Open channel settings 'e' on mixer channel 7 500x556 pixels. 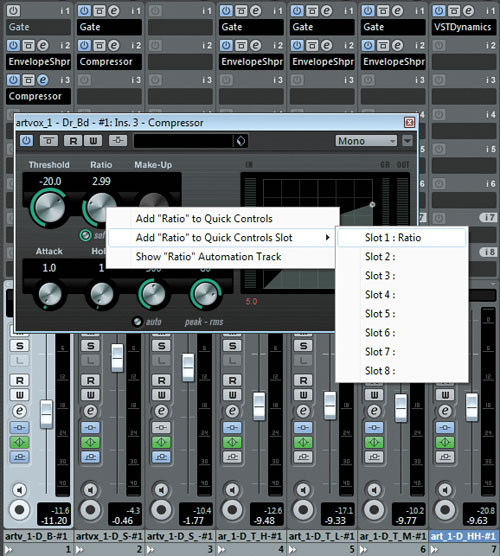tap(445, 411)
